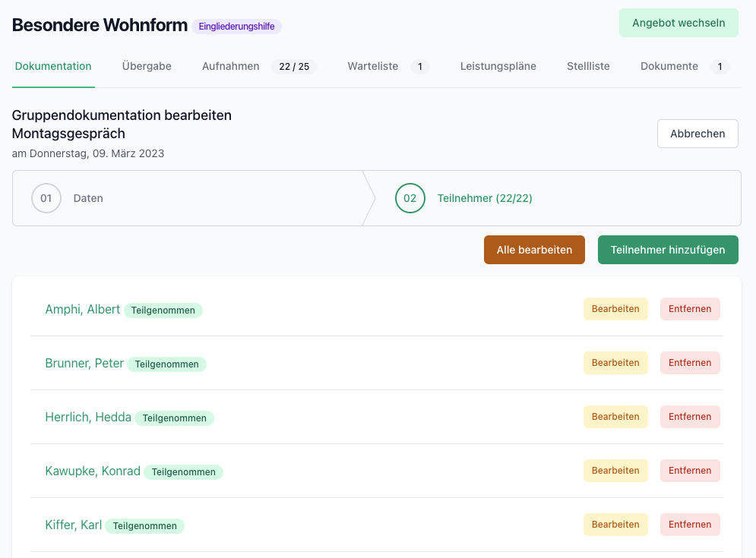
Task: Edit the Amphi, Albert entry
Action: [615, 309]
